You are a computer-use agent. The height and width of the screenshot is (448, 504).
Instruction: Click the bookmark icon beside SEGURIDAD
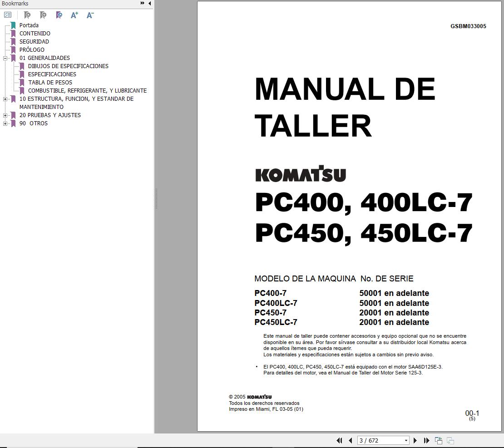(x=13, y=41)
